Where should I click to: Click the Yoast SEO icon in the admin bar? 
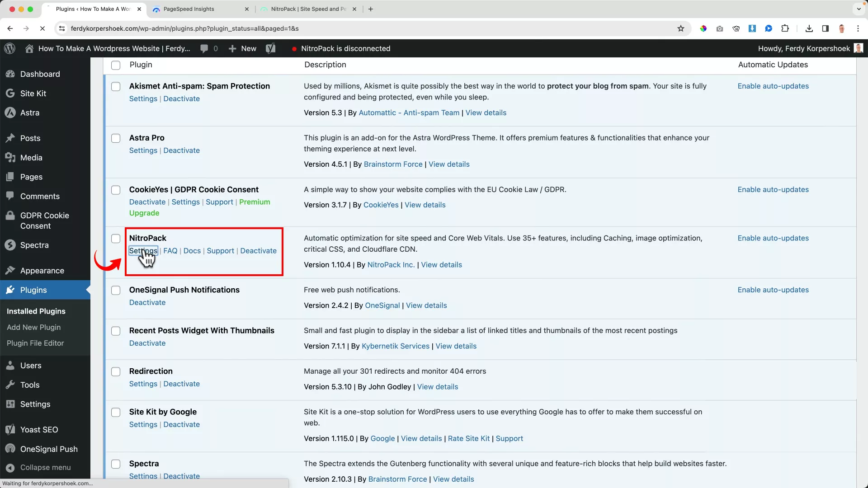(x=270, y=48)
